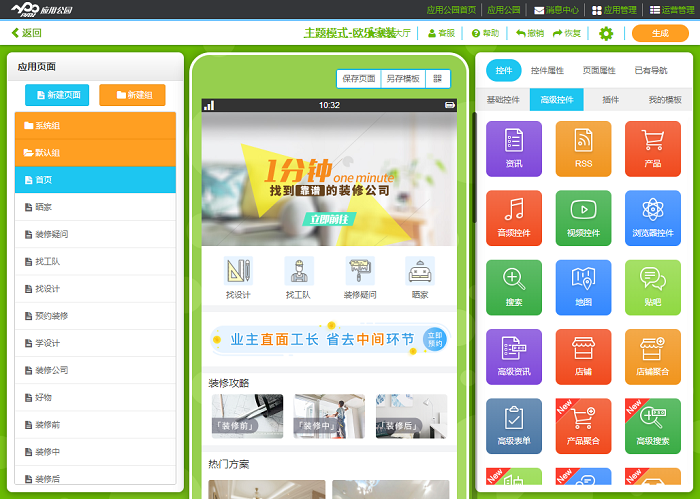Add the 搜索 search widget
Viewport: 700px width, 499px height.
513,287
